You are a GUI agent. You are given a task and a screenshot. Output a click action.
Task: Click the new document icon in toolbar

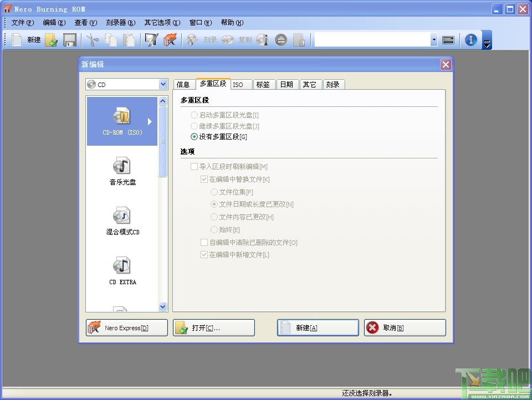point(17,40)
